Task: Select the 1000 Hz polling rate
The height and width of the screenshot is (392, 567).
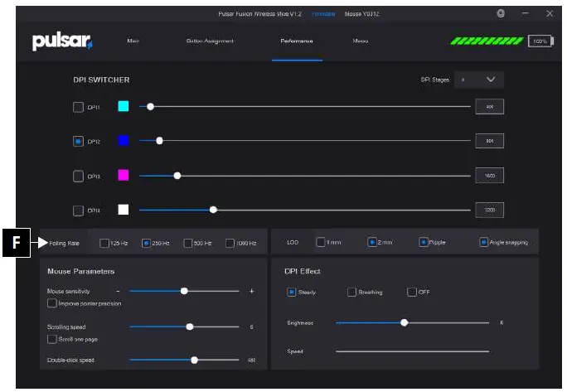Action: coord(230,243)
